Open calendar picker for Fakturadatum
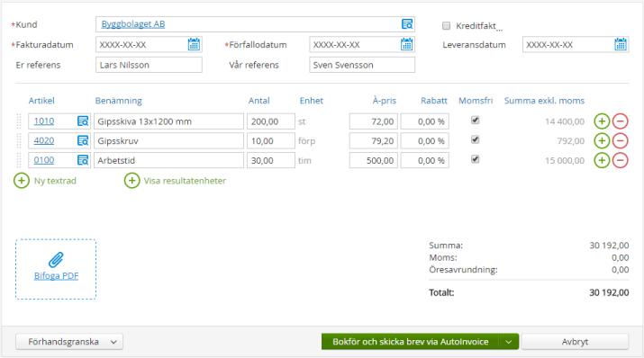The width and height of the screenshot is (644, 358). 194,44
